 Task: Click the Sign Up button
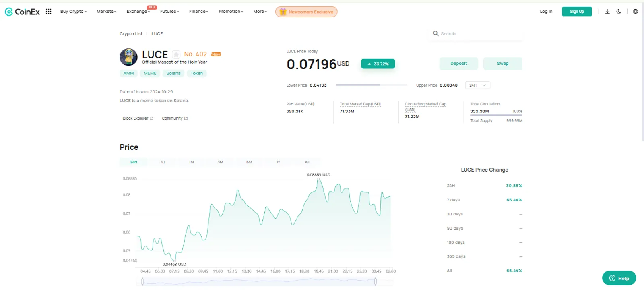(x=577, y=12)
